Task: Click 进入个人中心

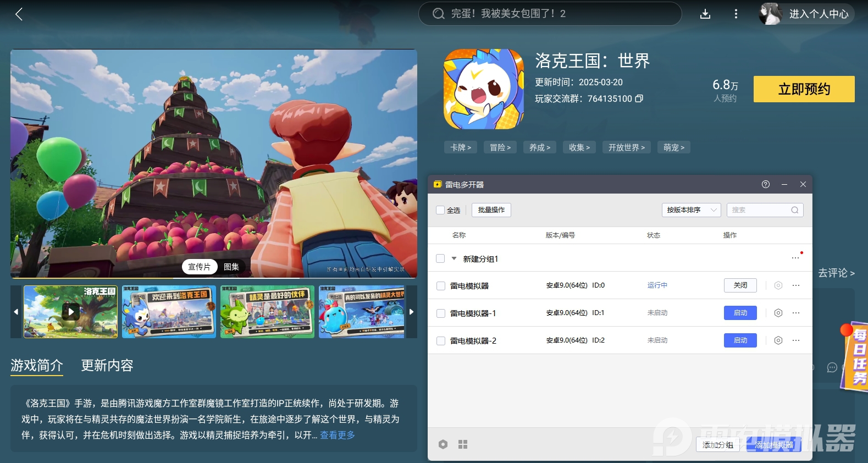Action: pyautogui.click(x=819, y=14)
